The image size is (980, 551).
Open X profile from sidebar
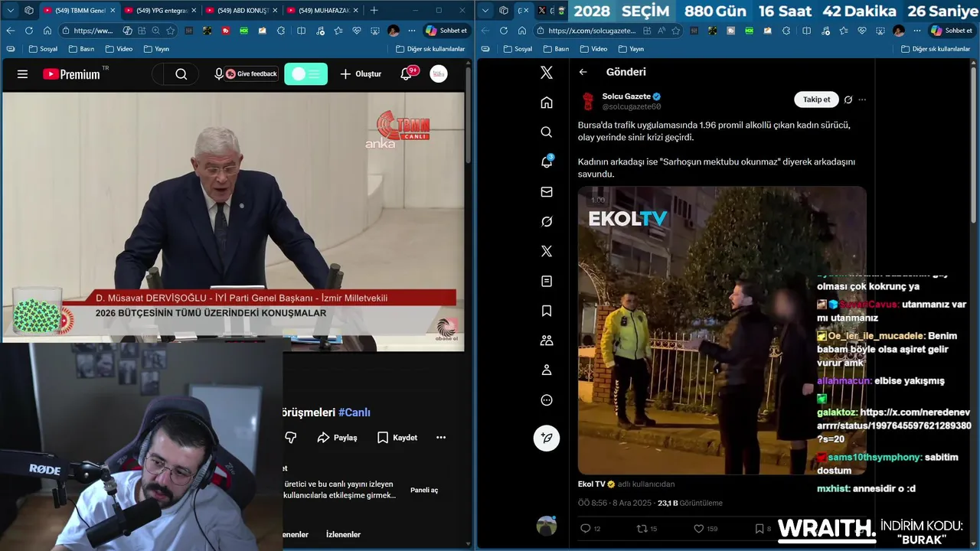pos(547,370)
